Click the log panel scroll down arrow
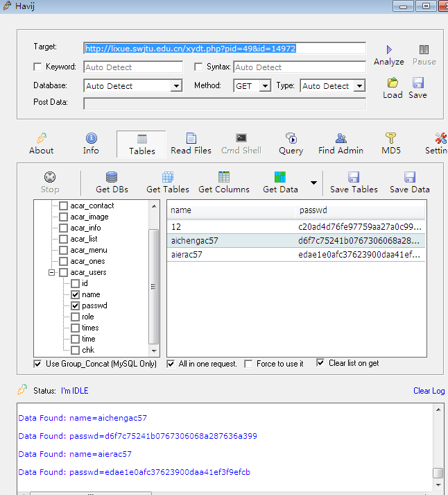 (438, 485)
